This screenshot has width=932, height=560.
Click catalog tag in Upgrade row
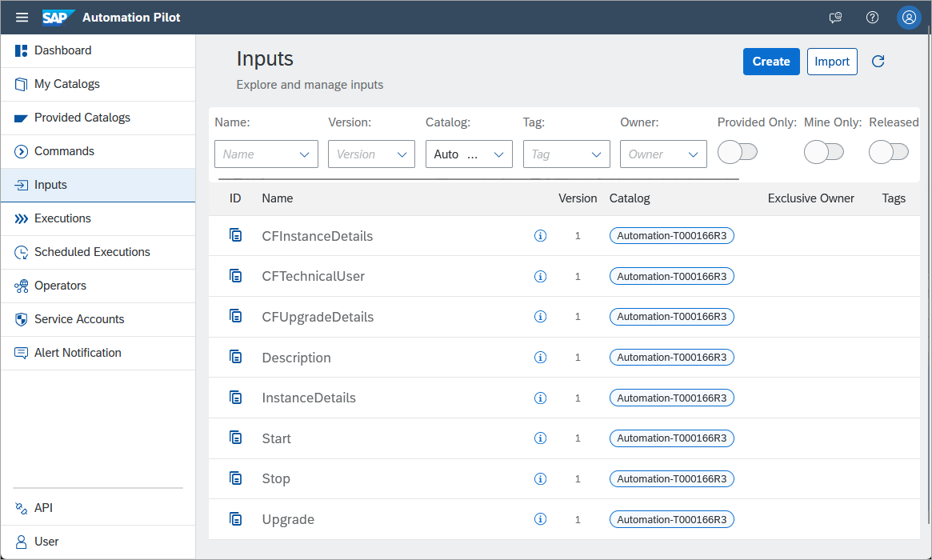tap(672, 519)
